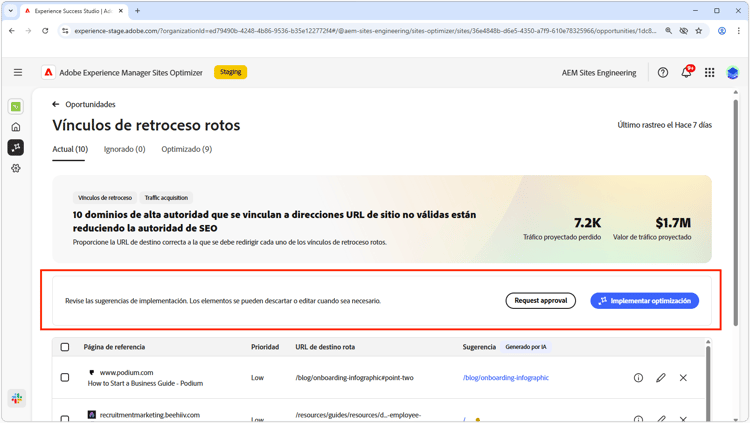This screenshot has width=750, height=423.
Task: Open the /blog/onboarding-infographic suggestion link
Action: [x=506, y=378]
